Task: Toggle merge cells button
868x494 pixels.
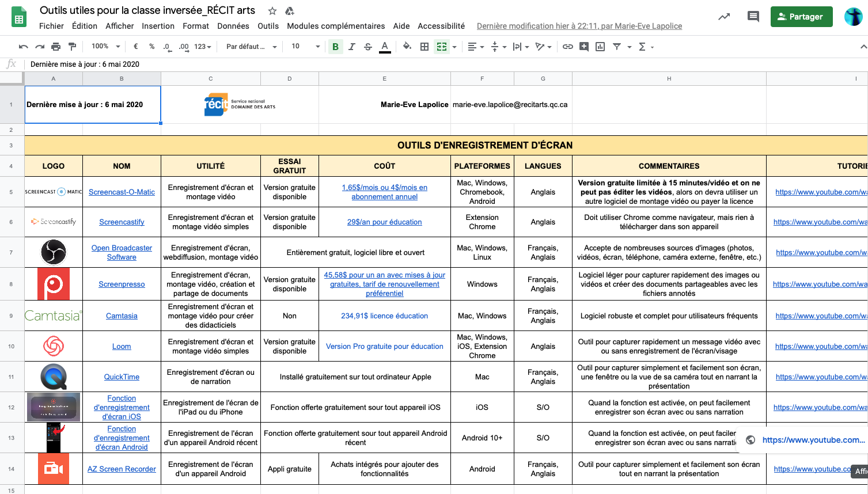Action: [x=442, y=47]
